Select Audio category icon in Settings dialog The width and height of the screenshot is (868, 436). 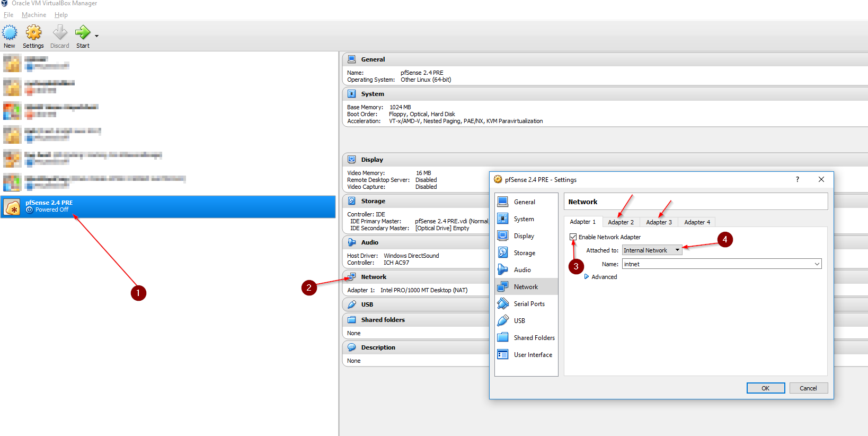click(x=503, y=269)
